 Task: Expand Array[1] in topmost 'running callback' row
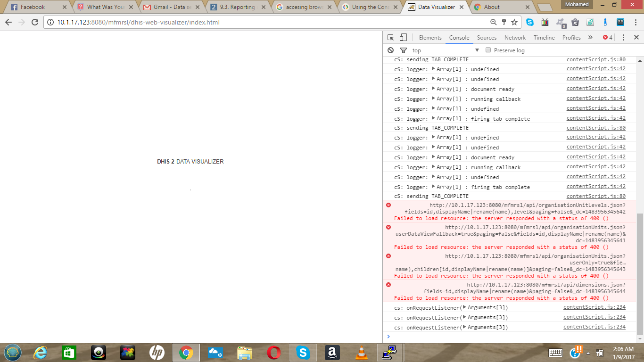[434, 99]
